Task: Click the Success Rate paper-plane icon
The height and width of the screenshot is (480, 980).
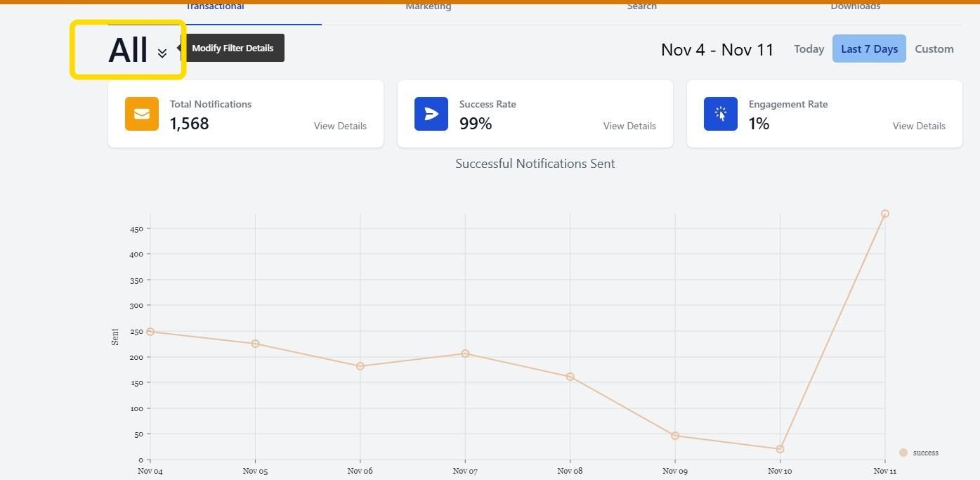Action: click(x=431, y=114)
